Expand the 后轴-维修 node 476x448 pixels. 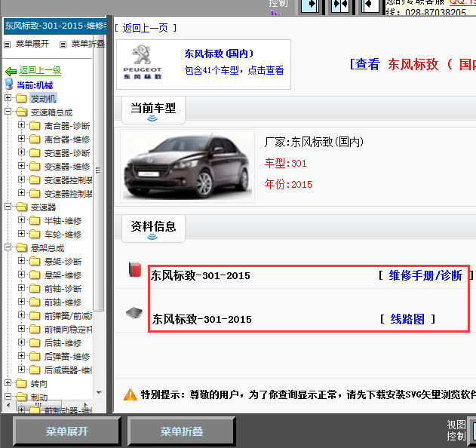(x=21, y=342)
